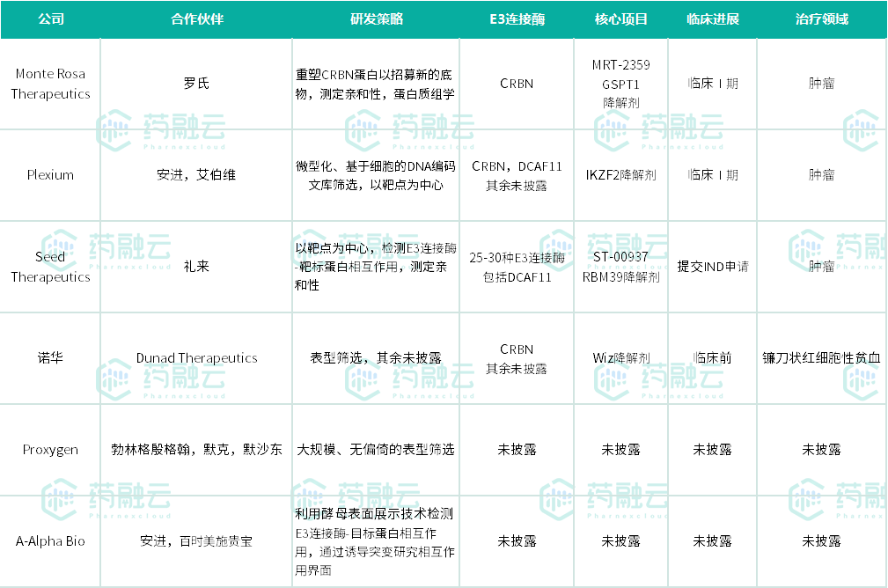
Task: Click Seed Therapeutics' 肿瘤 therapy area cell
Action: [x=822, y=266]
